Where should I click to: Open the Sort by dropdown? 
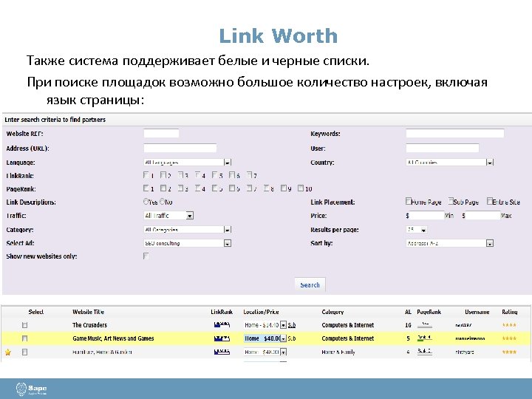(x=449, y=243)
